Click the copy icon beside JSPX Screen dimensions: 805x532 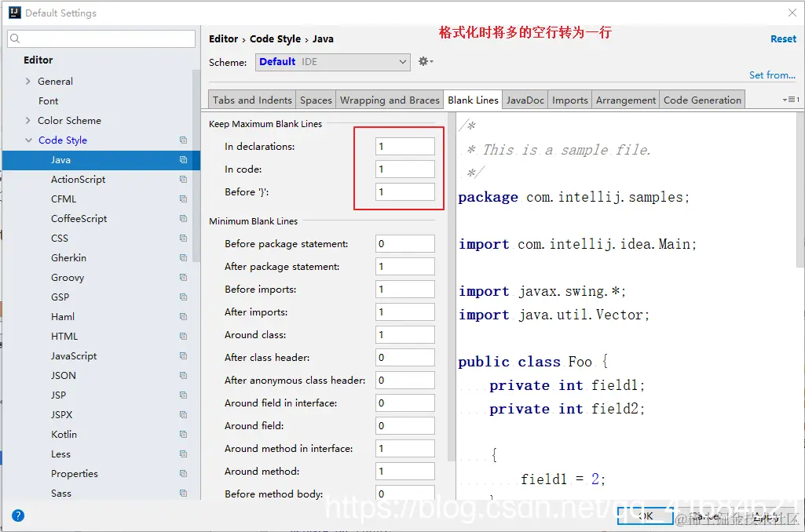[x=183, y=414]
